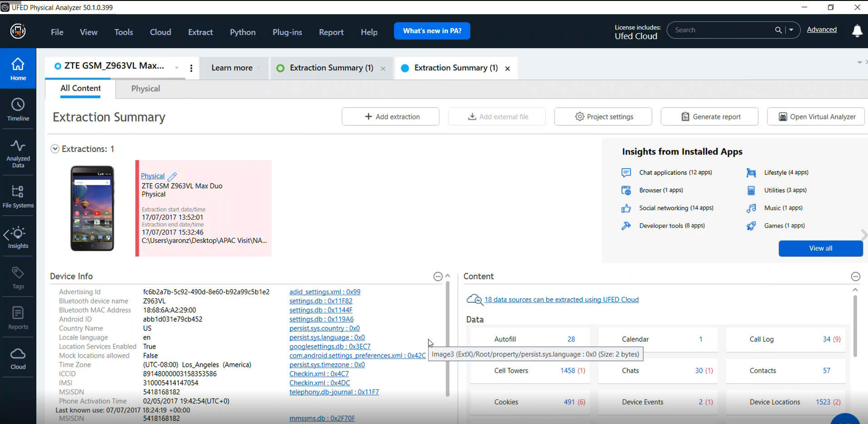
Task: Click the ZTE phone thumbnail image
Action: coord(92,208)
